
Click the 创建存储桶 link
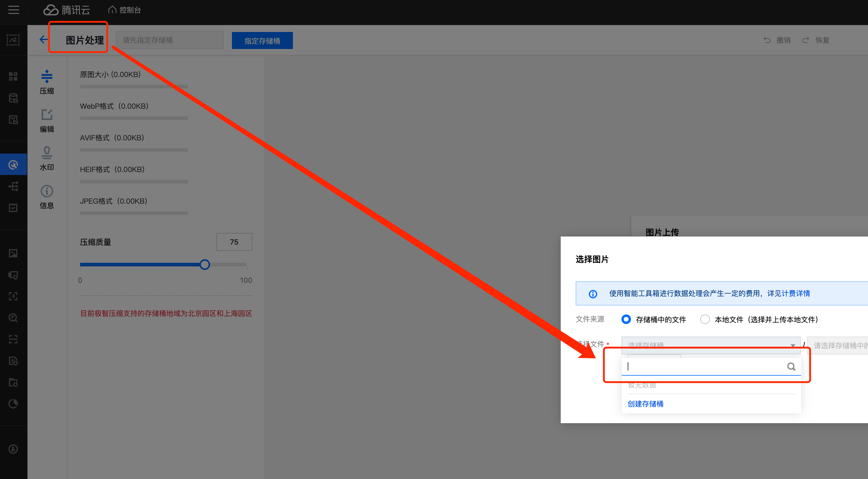pyautogui.click(x=645, y=404)
